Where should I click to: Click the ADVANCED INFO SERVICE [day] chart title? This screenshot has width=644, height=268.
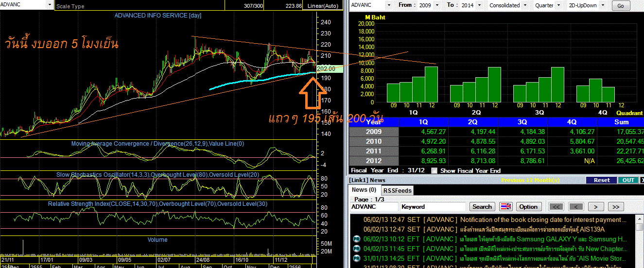pyautogui.click(x=158, y=16)
